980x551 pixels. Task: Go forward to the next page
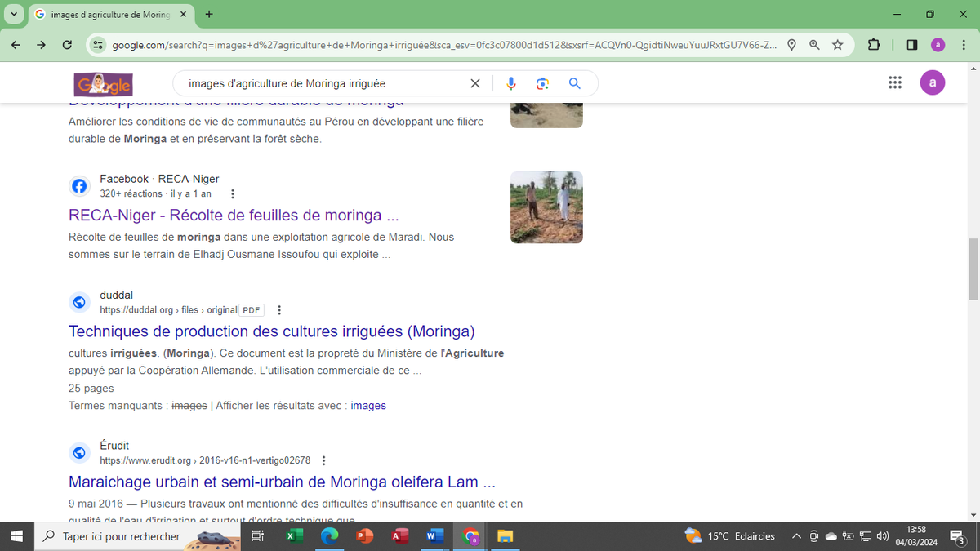pos(42,45)
